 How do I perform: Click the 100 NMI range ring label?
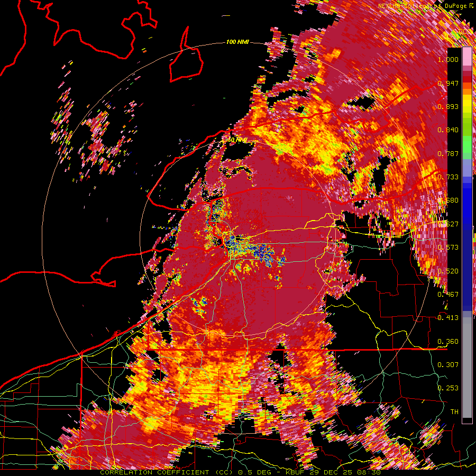coord(237,42)
